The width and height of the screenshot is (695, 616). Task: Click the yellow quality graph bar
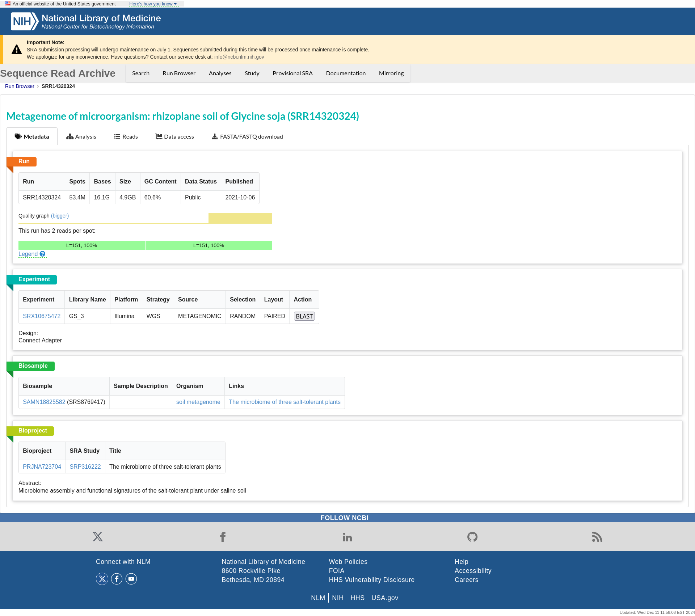[x=240, y=218]
